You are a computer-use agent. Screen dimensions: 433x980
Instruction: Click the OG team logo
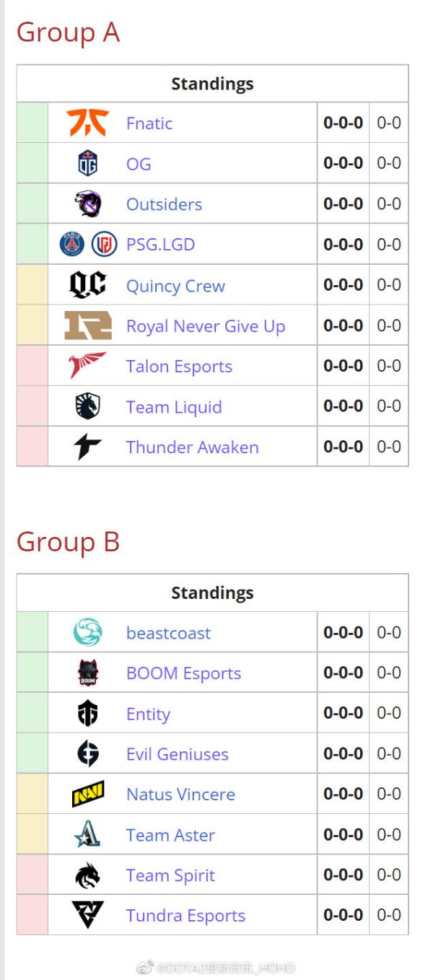tap(87, 163)
